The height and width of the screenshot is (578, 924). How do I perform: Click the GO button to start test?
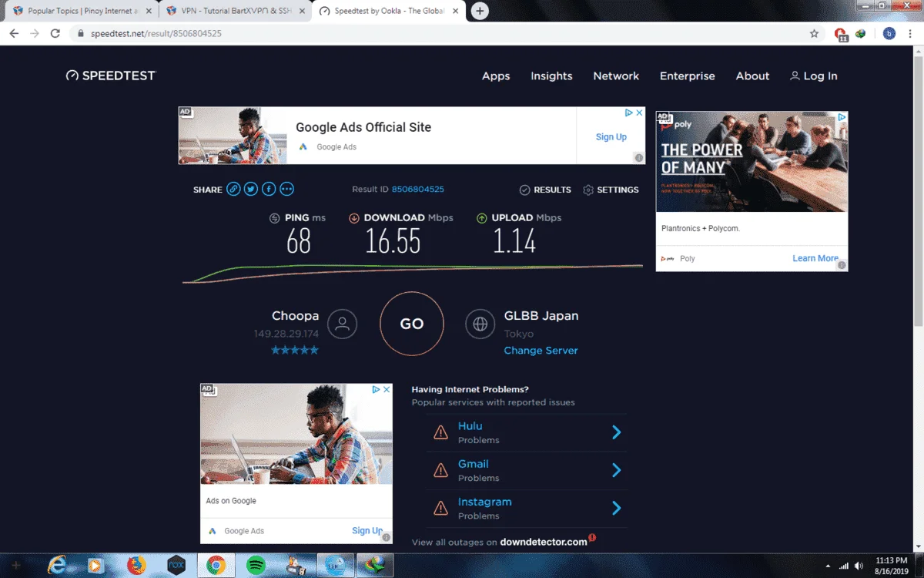[x=412, y=324]
